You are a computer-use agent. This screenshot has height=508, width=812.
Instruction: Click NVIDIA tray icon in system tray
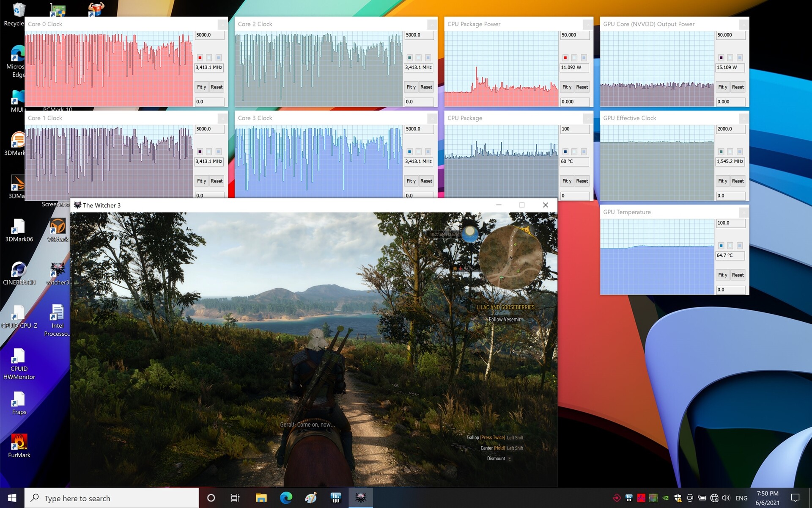click(665, 498)
